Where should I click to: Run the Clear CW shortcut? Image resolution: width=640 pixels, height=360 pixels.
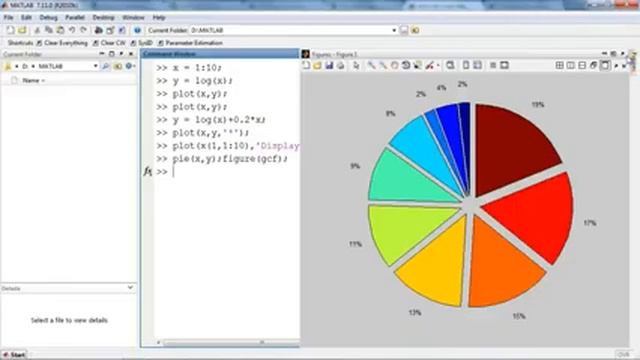tap(109, 43)
